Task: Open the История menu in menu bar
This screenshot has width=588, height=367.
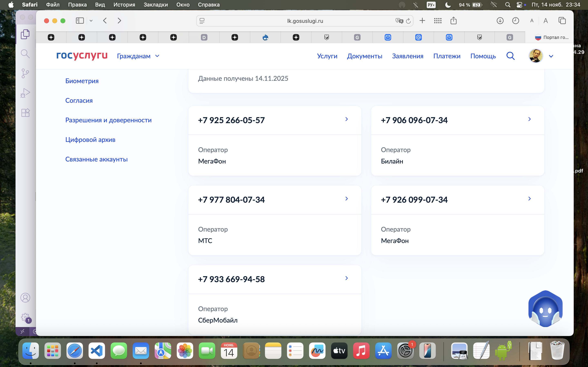Action: click(x=124, y=5)
